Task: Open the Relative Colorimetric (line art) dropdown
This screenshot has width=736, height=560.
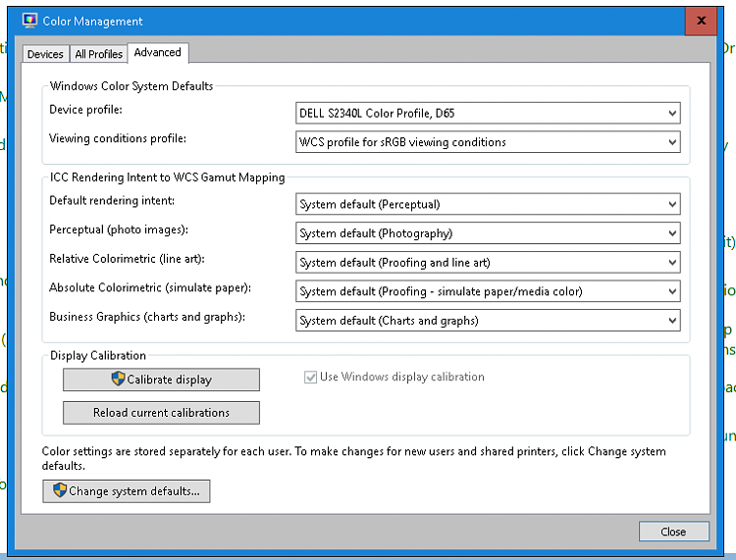Action: [x=488, y=262]
